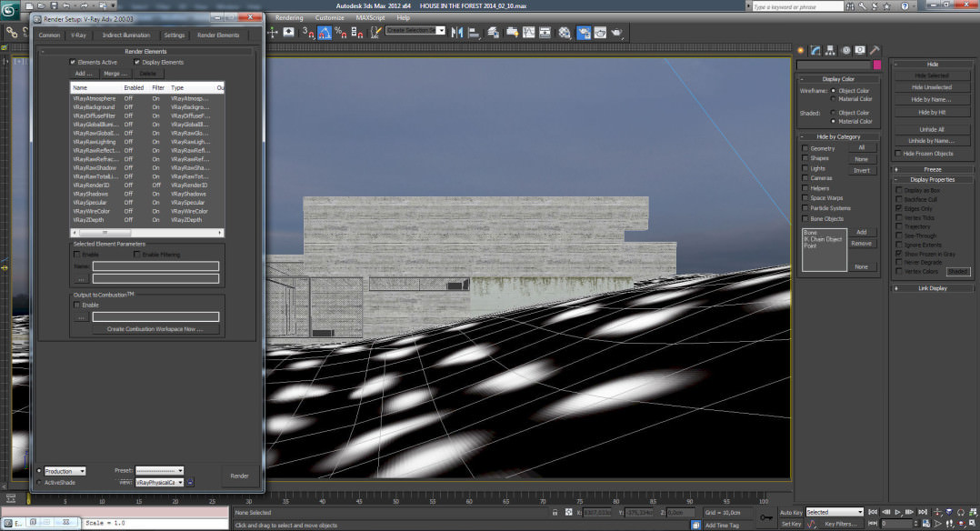This screenshot has width=980, height=531.
Task: Click the Unhide All button
Action: (x=933, y=129)
